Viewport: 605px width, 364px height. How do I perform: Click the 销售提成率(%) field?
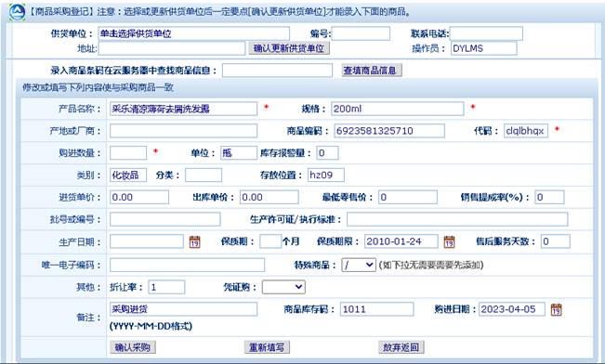pos(549,197)
